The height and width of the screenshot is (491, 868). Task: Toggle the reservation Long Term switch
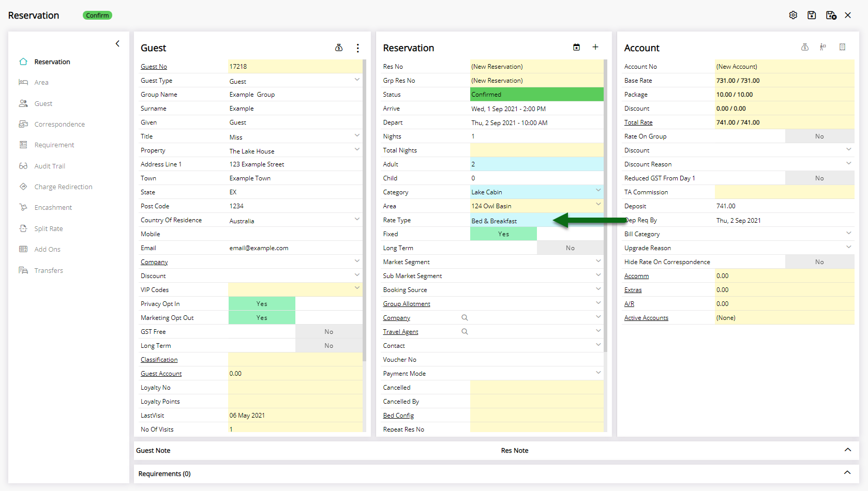click(537, 248)
